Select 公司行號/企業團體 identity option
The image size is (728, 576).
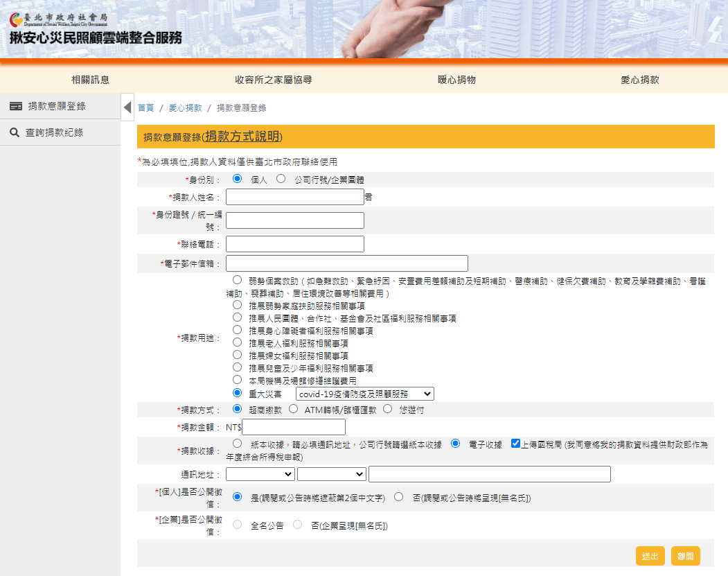tap(280, 179)
